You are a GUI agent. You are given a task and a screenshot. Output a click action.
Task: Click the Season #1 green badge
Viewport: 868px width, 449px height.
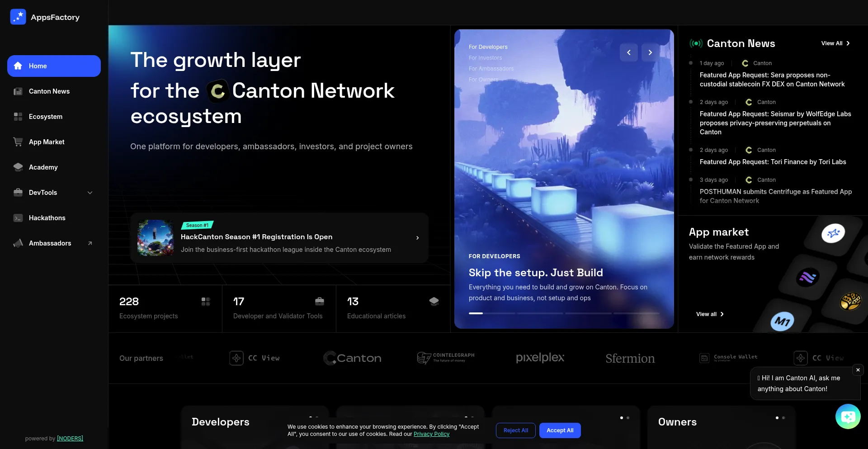197,225
